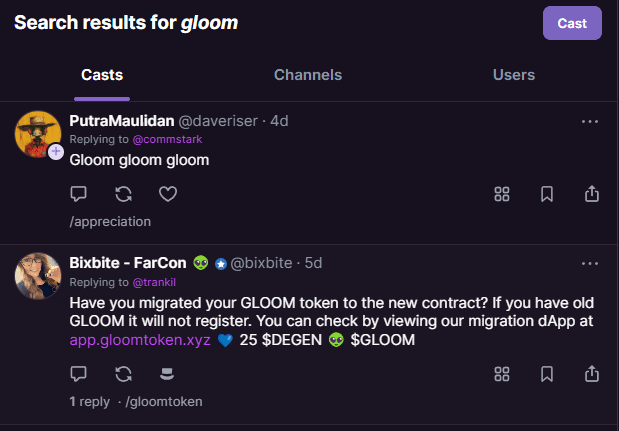Bookmark Bixbite's cast

pos(547,374)
